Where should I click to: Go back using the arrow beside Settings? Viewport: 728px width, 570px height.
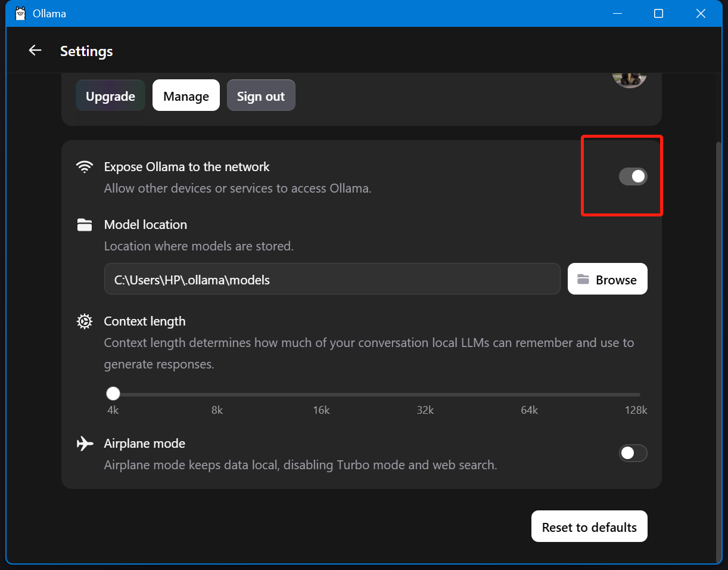pos(35,51)
